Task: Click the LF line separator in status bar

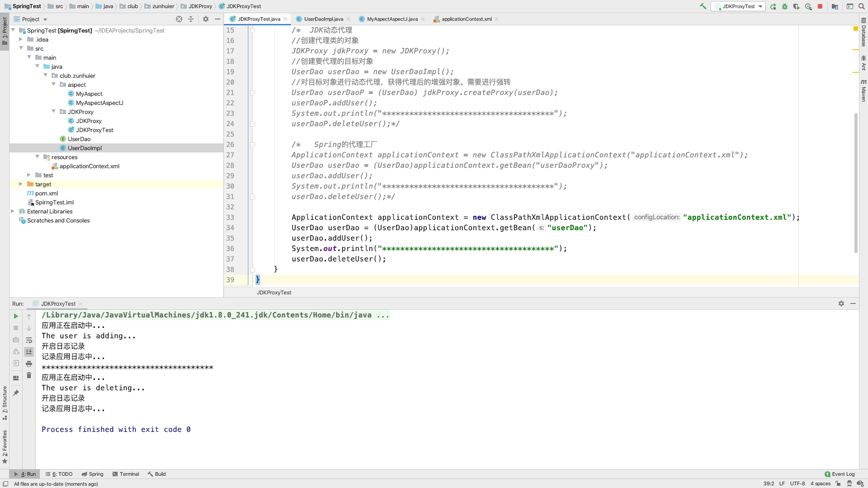Action: tap(782, 483)
